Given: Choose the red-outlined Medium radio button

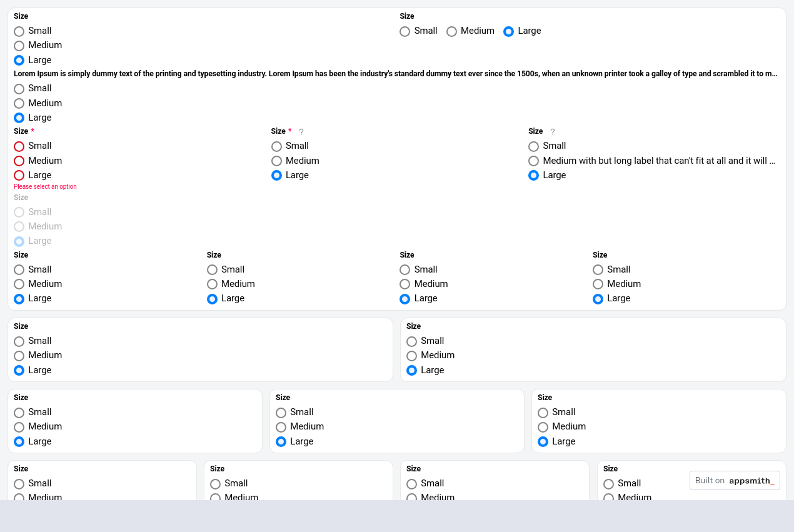Looking at the screenshot, I should coord(19,161).
